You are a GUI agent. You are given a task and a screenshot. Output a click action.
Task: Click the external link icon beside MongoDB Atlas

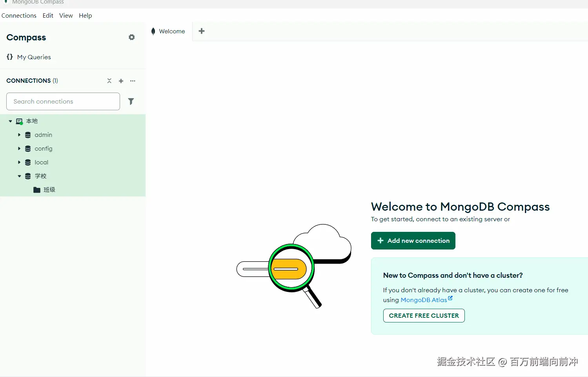(x=450, y=299)
